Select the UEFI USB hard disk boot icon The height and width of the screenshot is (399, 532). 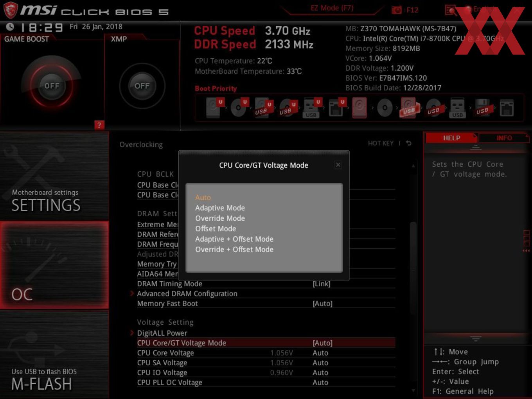click(263, 107)
